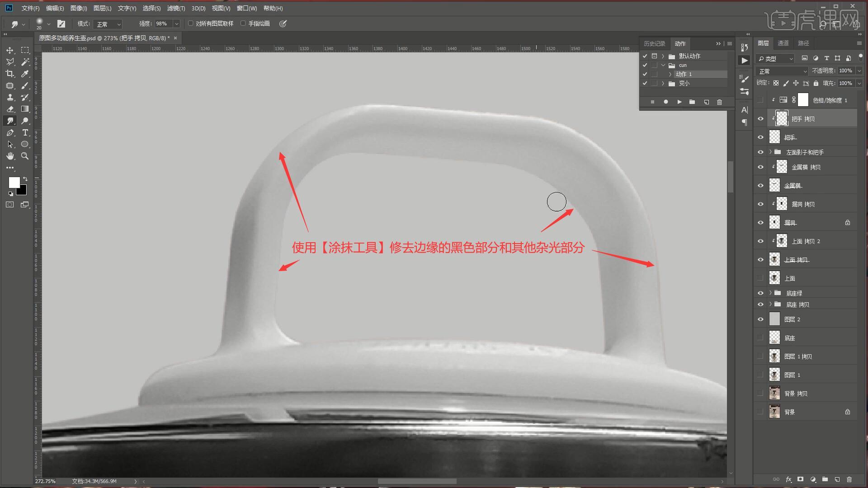Select the Zoom tool
The height and width of the screenshot is (488, 868).
pyautogui.click(x=25, y=156)
